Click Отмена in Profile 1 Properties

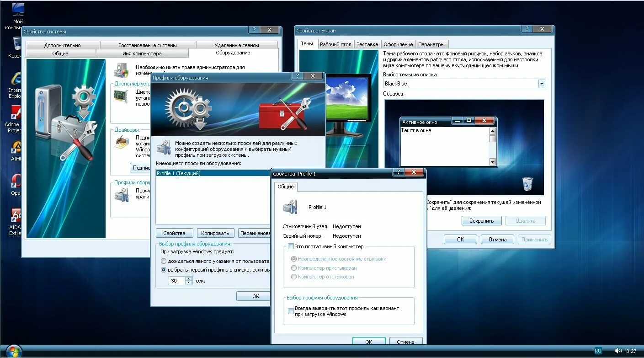pyautogui.click(x=405, y=342)
